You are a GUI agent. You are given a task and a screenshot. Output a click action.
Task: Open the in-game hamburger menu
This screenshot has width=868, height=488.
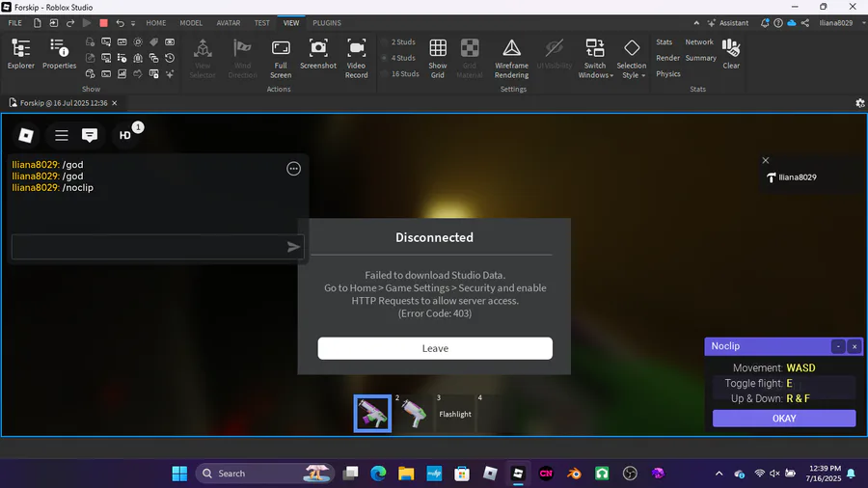(62, 135)
